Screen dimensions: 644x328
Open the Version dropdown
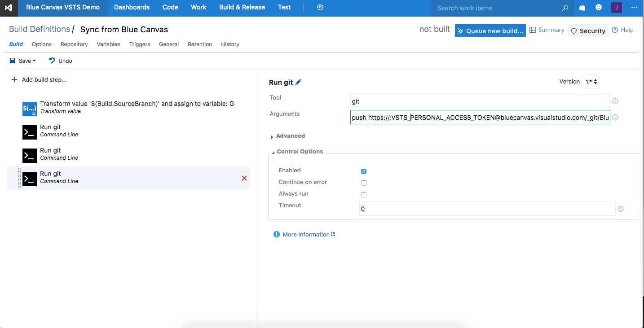tap(590, 82)
